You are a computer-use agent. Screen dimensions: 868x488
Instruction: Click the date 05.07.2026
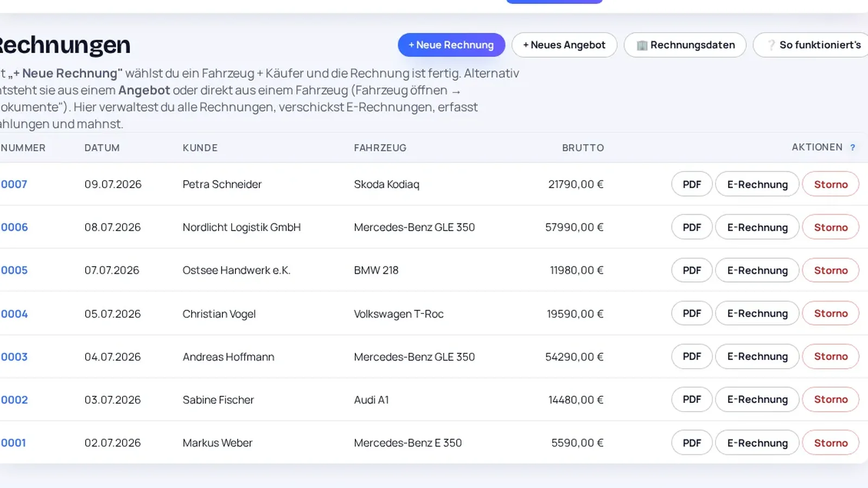[x=112, y=314]
